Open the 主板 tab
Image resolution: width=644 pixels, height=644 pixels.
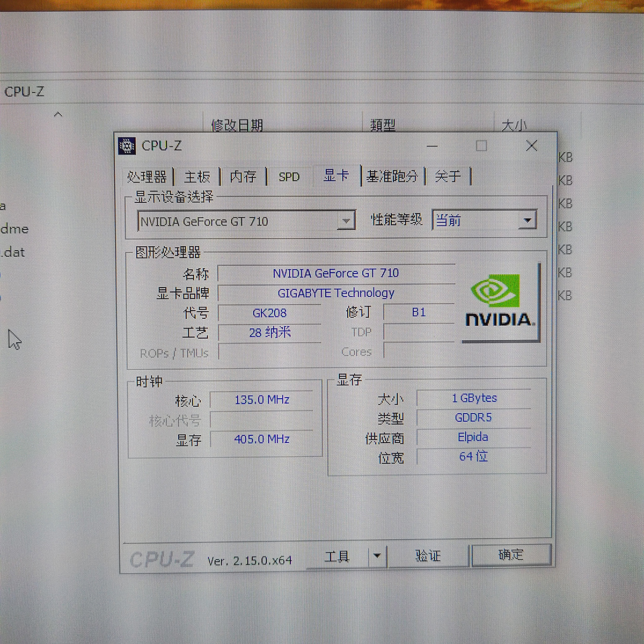click(197, 177)
